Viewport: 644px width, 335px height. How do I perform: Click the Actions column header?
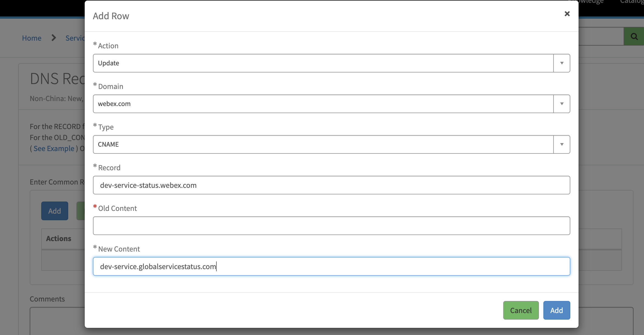pos(59,239)
